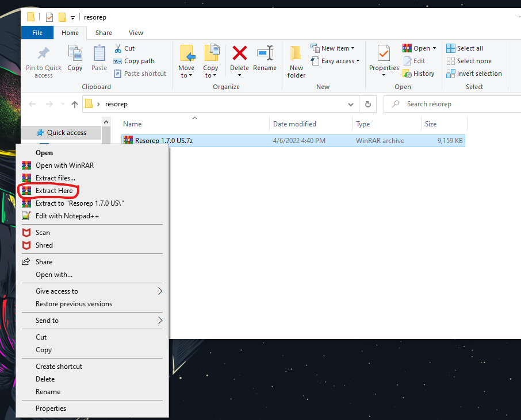Viewport: 521px width, 420px height.
Task: Choose Extract files... option
Action: click(x=93, y=178)
